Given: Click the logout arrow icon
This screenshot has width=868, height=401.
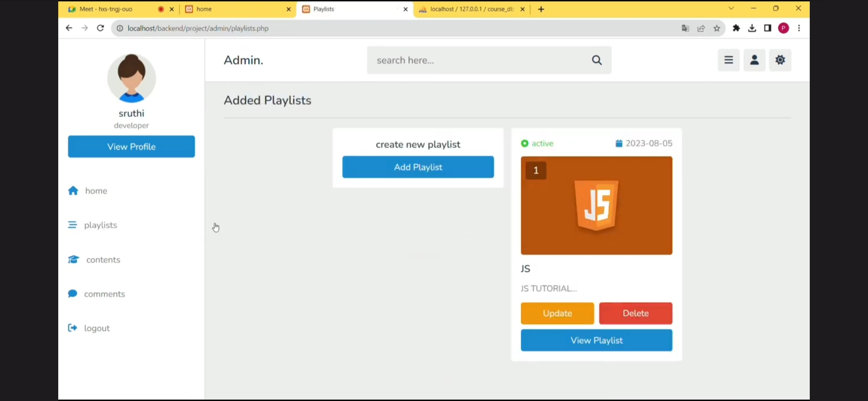Looking at the screenshot, I should coord(72,328).
